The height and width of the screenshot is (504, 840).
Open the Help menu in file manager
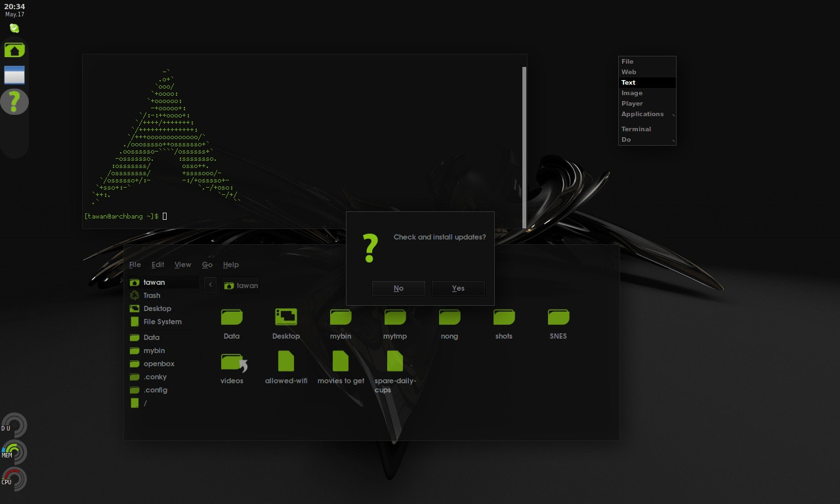click(231, 264)
